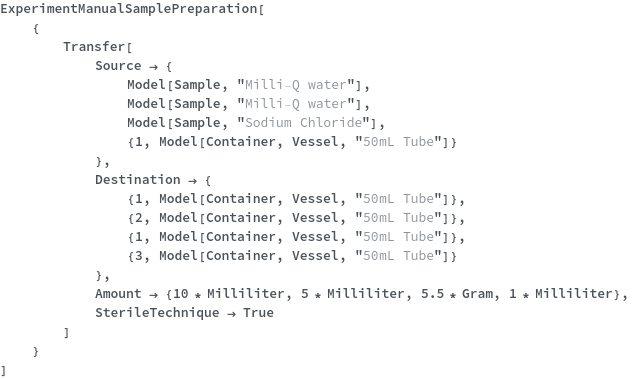634x379 pixels.
Task: Click the opening bracket after ExperimentManualSamplePreparation
Action: (261, 9)
